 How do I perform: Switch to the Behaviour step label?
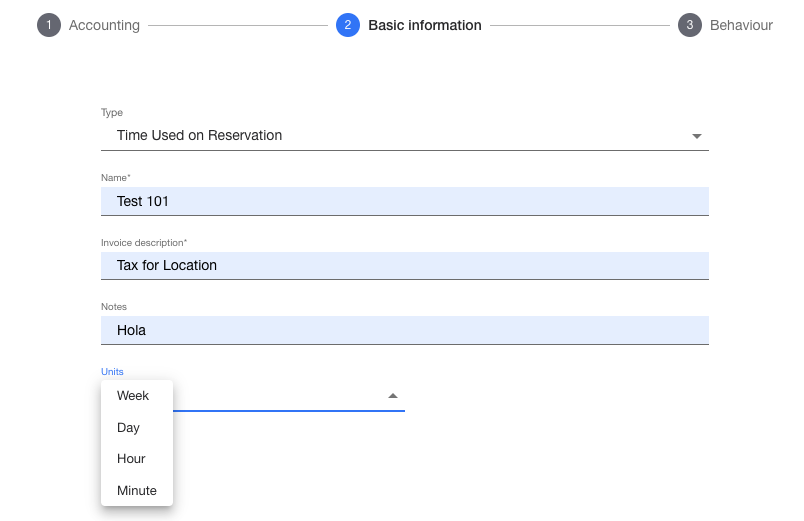tap(741, 25)
